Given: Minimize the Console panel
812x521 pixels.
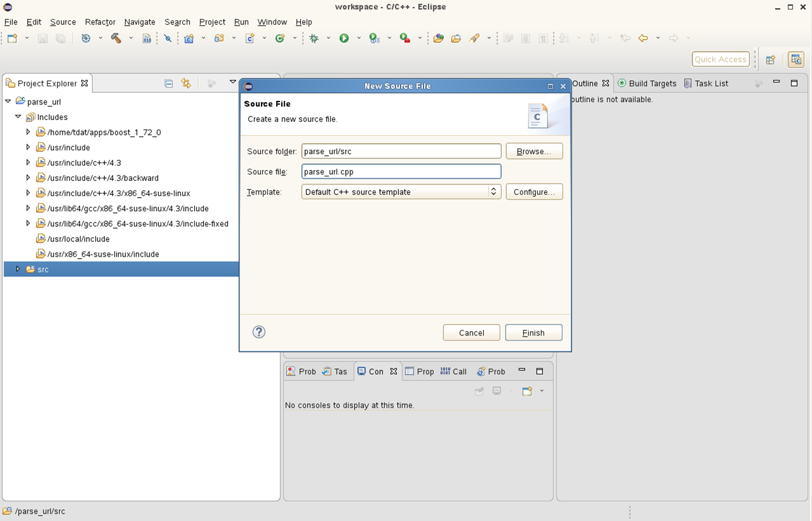Looking at the screenshot, I should click(521, 371).
